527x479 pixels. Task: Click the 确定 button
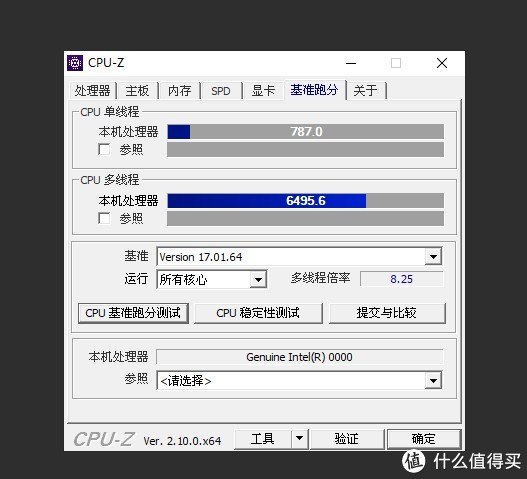click(x=424, y=439)
